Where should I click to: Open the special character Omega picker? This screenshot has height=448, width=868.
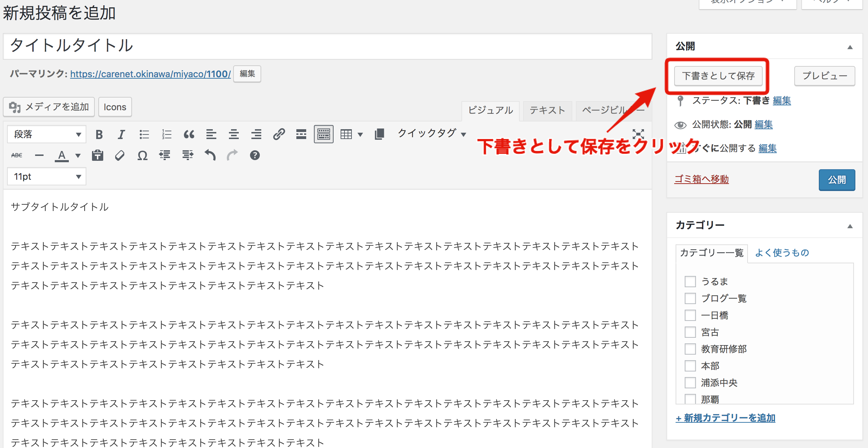pos(142,156)
